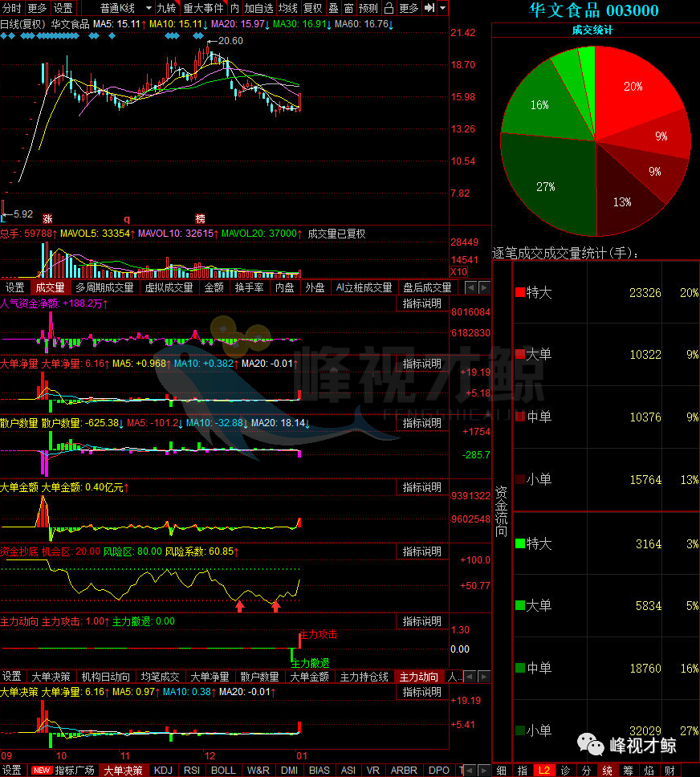This screenshot has width=700, height=777.
Task: Open 设置 in the top toolbar
Action: (x=63, y=8)
